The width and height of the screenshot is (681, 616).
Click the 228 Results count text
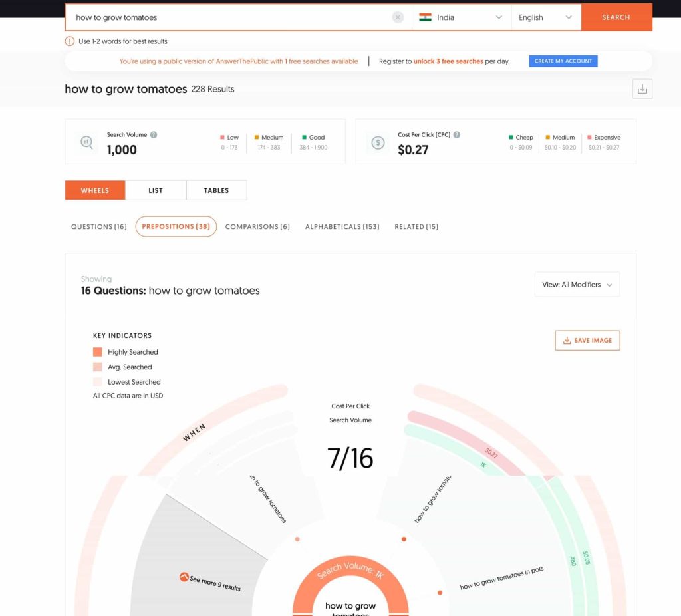pos(213,89)
